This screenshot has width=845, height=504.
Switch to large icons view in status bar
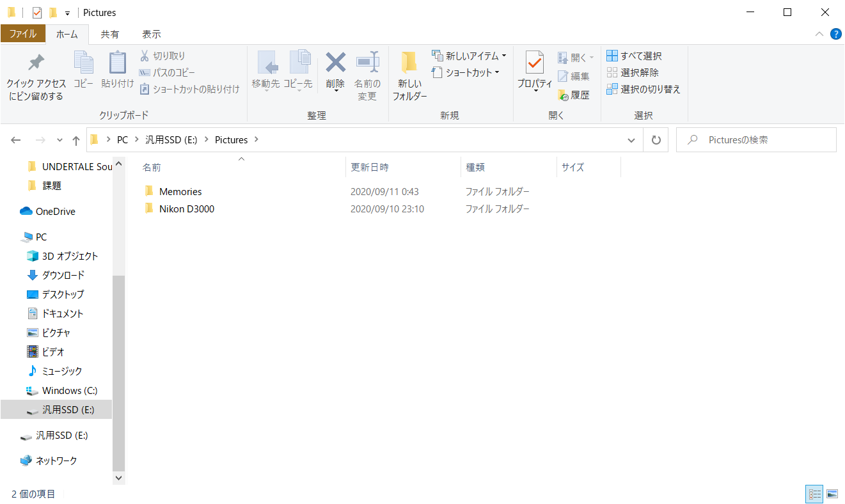coord(832,494)
